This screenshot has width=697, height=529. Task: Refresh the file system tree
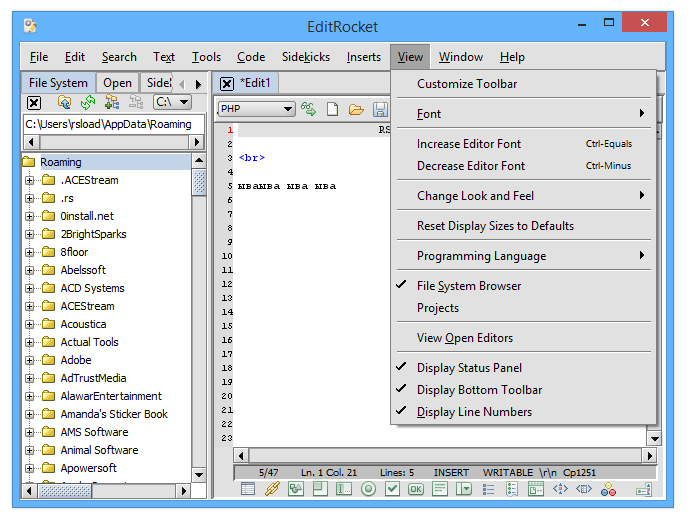88,103
